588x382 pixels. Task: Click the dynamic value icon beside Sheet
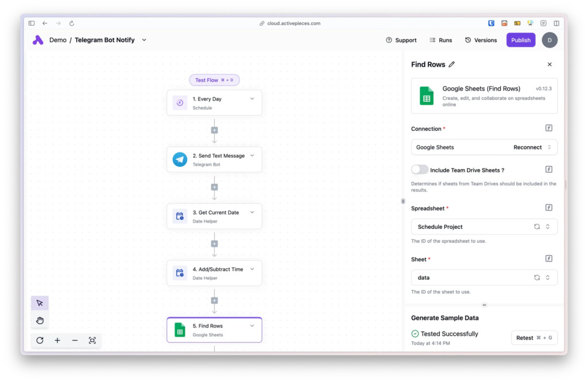(x=549, y=259)
